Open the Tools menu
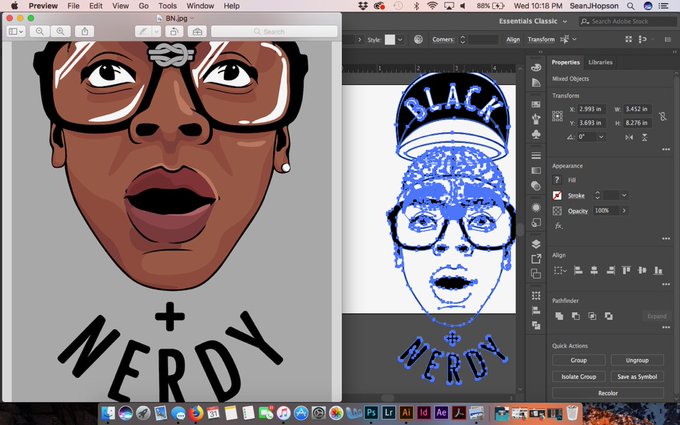 point(167,6)
